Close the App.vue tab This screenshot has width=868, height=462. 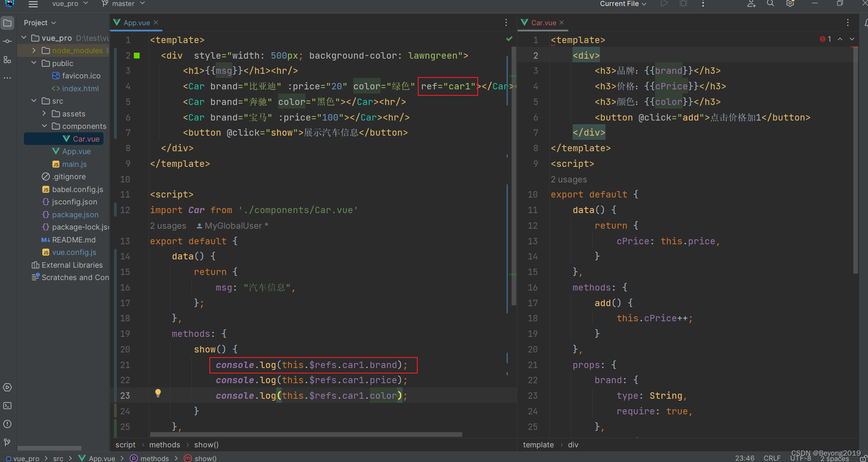(x=156, y=22)
